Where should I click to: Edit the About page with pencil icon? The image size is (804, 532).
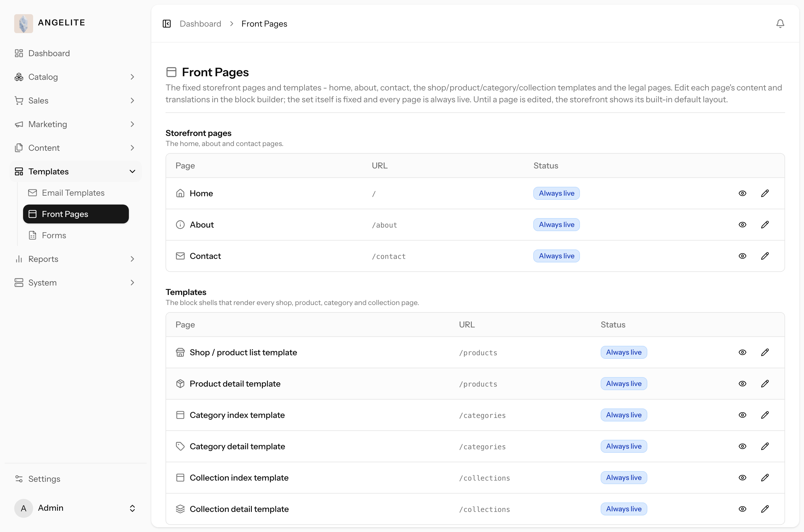[765, 225]
